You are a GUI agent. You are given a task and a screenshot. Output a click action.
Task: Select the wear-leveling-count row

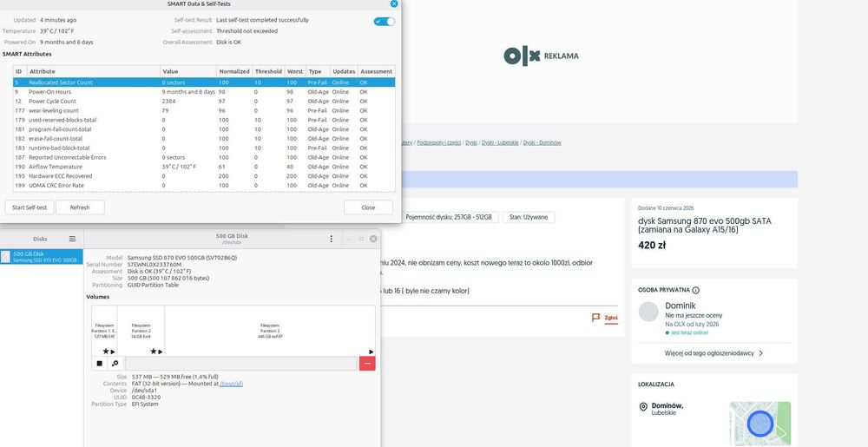tap(204, 110)
